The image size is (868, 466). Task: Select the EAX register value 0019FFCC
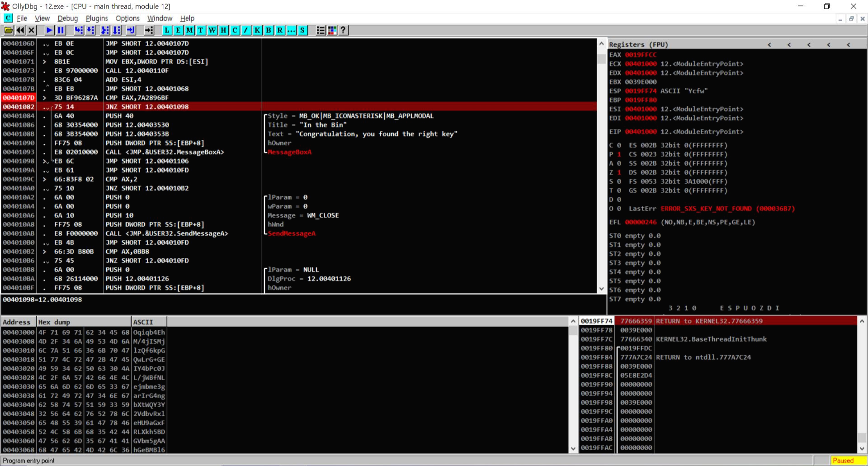641,55
